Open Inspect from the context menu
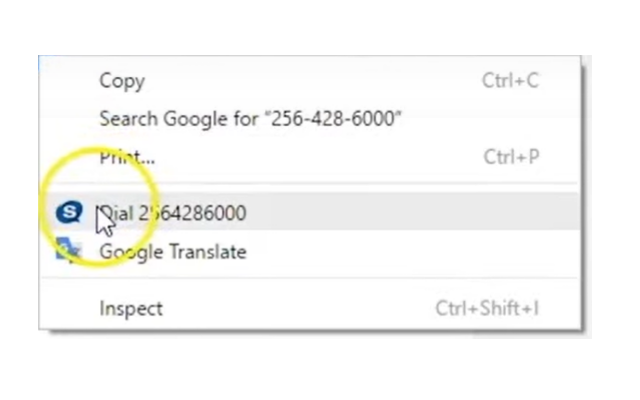Screen dimensions: 640x400 130,308
